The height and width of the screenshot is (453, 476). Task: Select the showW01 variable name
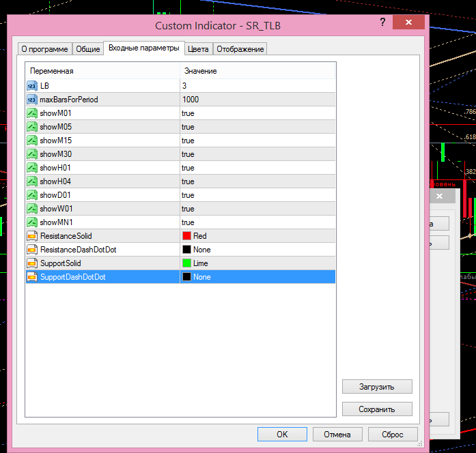tap(56, 209)
